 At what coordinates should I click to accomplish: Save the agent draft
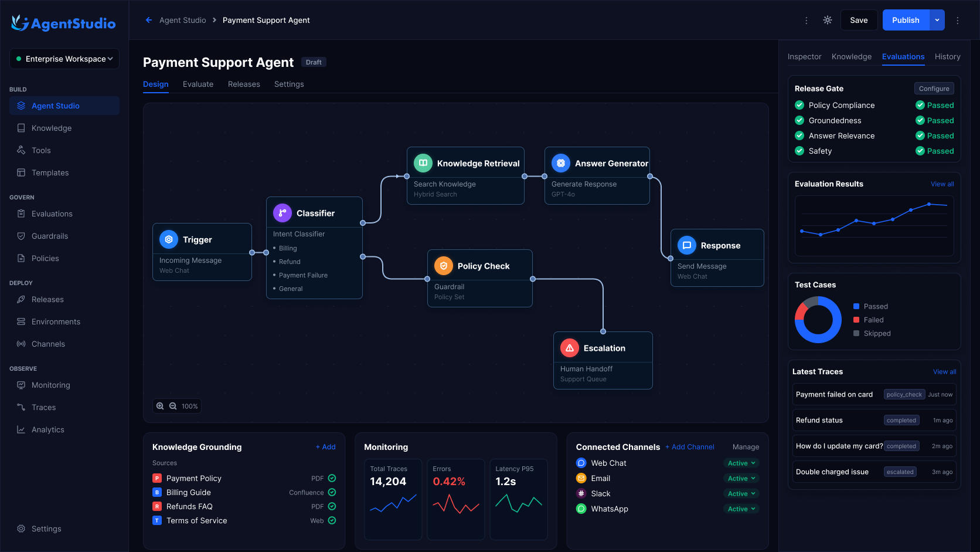(x=859, y=20)
